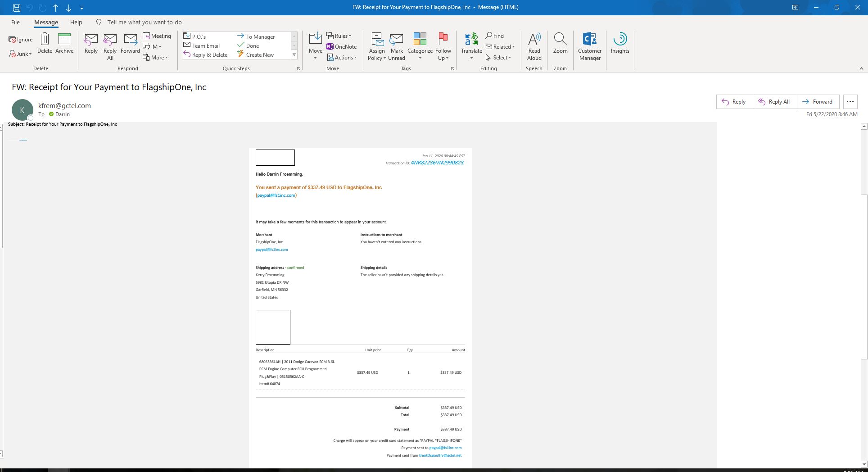868x472 pixels.
Task: Click the scrollbar down arrow
Action: tap(863, 464)
